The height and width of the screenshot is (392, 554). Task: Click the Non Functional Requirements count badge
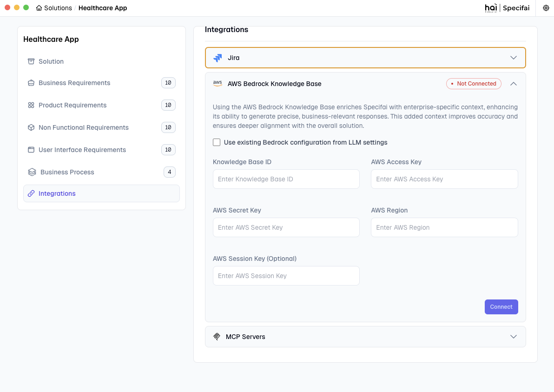[x=168, y=127]
